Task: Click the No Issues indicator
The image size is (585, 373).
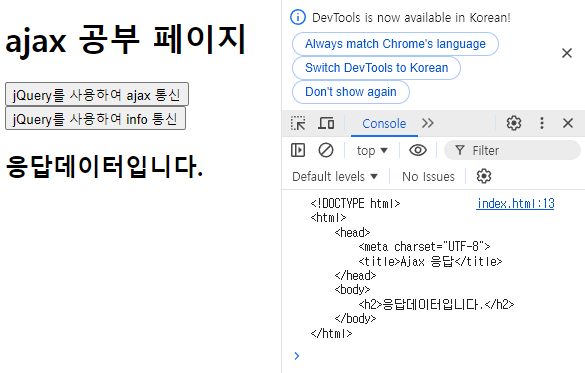Action: tap(428, 176)
